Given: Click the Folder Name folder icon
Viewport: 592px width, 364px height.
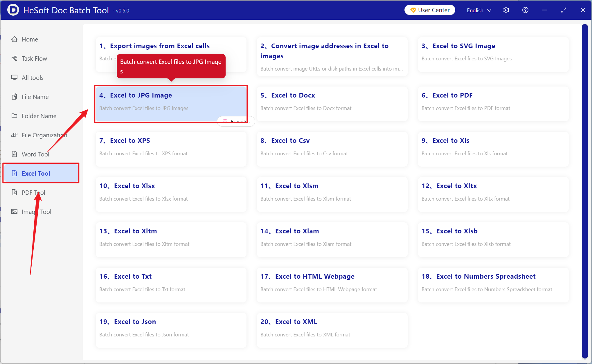Looking at the screenshot, I should 14,116.
